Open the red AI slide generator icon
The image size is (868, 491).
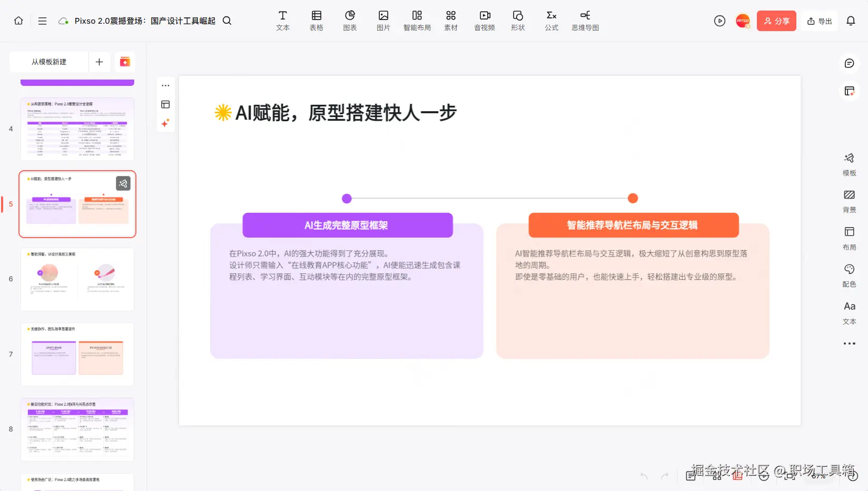click(x=125, y=62)
